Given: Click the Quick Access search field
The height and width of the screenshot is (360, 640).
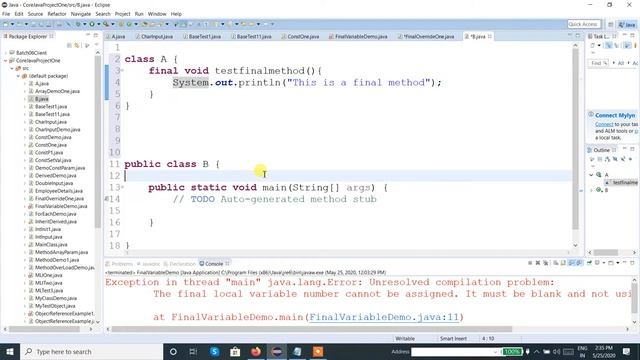Looking at the screenshot, I should click(584, 24).
